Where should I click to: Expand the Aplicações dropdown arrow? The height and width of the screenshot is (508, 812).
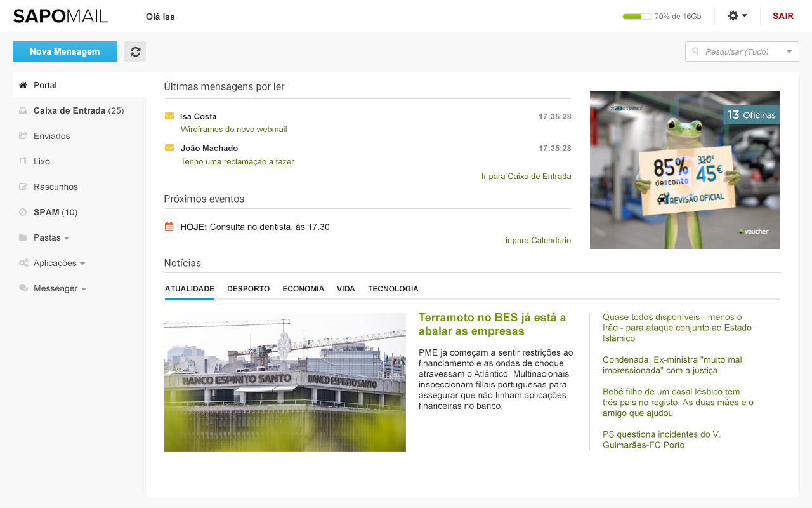(x=82, y=264)
